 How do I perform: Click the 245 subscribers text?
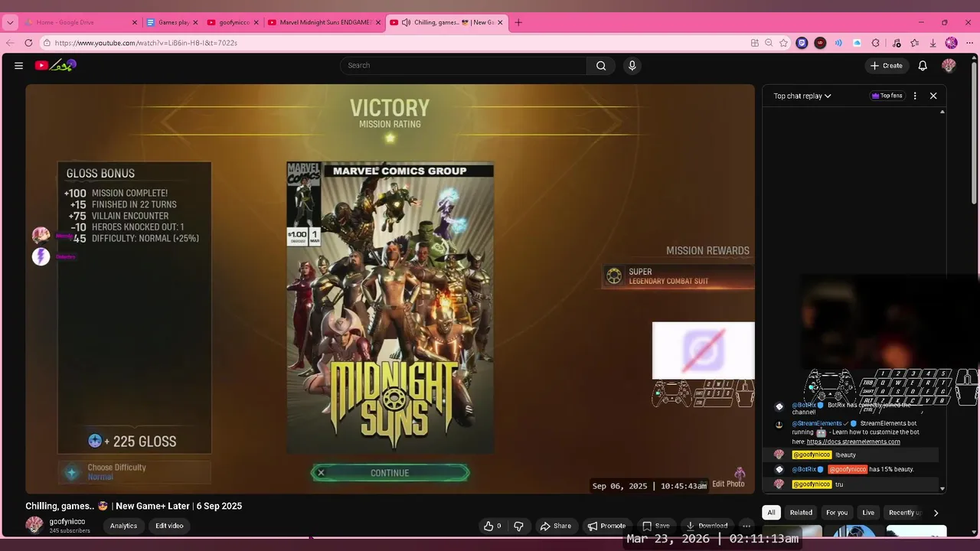click(x=70, y=530)
